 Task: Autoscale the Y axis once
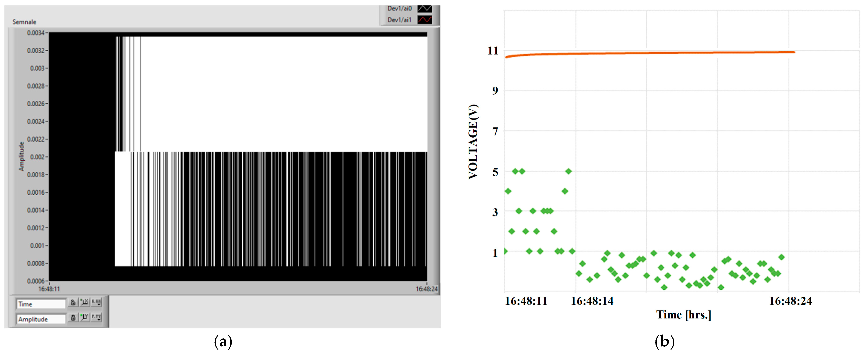[x=84, y=317]
